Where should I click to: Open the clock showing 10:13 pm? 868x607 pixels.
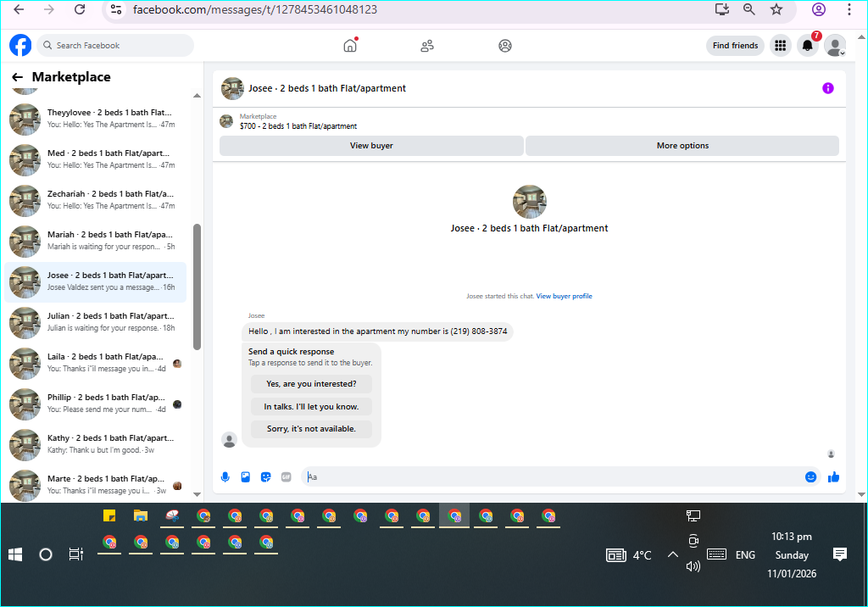point(792,537)
